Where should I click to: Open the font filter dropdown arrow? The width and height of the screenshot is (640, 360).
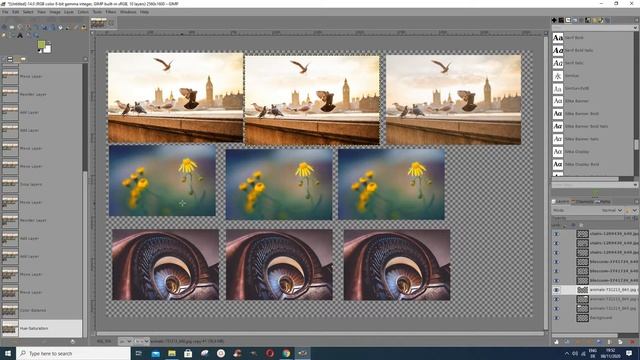[x=635, y=28]
